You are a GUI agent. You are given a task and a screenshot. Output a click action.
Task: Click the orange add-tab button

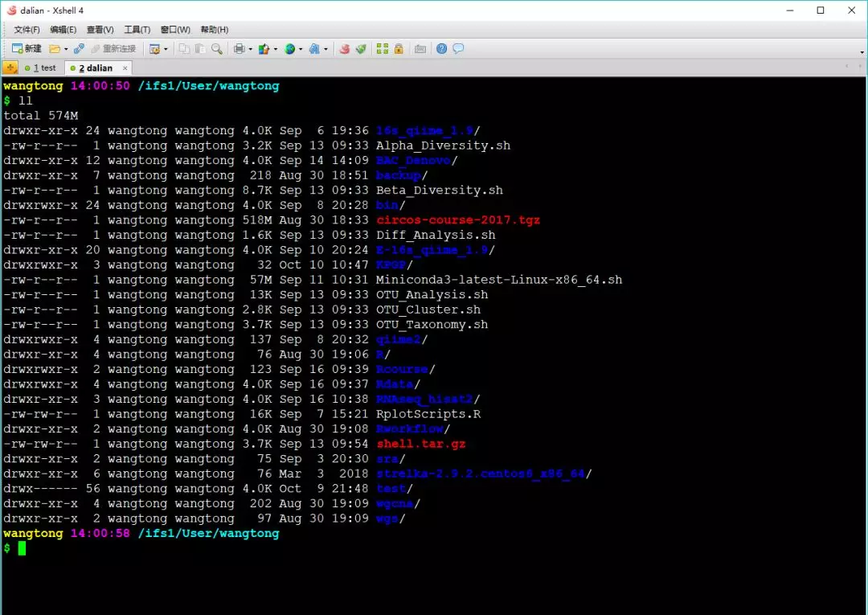(10, 68)
